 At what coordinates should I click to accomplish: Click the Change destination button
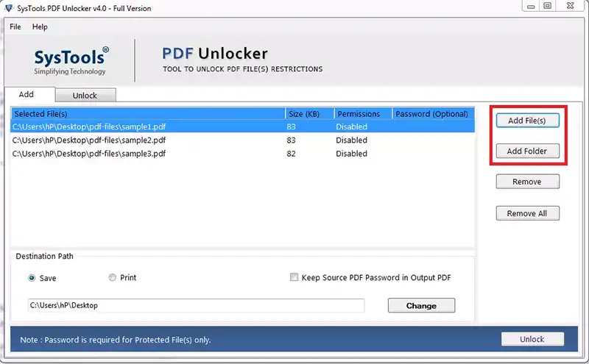pyautogui.click(x=421, y=305)
